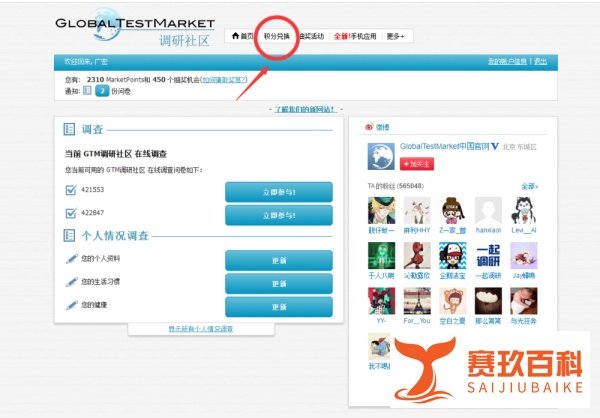
Task: Go to the 首页 home tab
Action: 243,36
